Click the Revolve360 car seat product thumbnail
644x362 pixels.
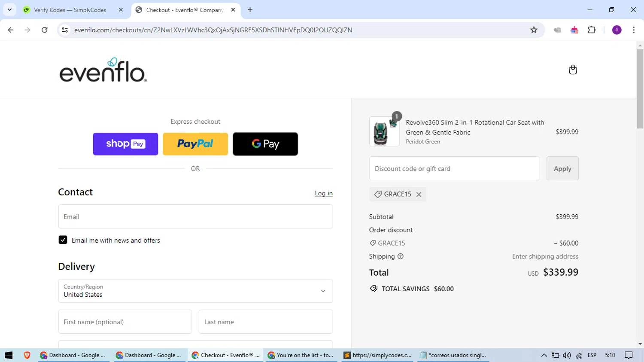click(384, 131)
